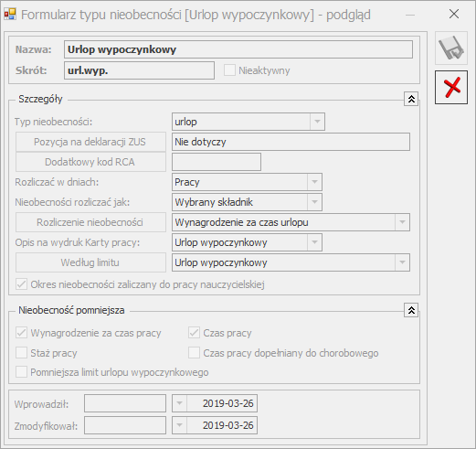Open the Typ nieobecności dropdown

317,122
